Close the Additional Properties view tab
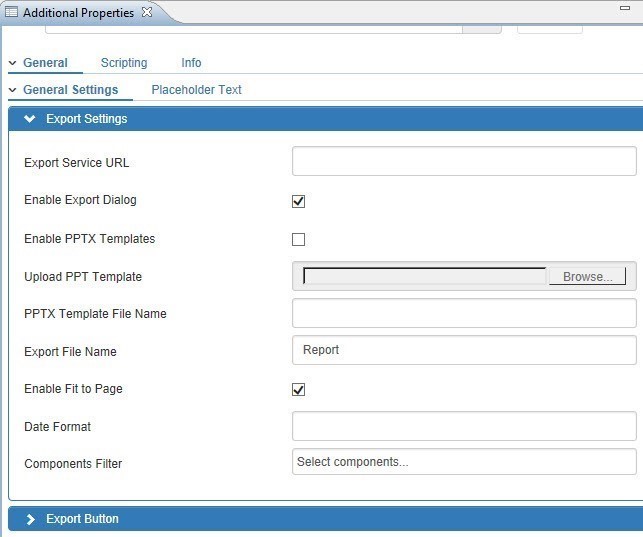The height and width of the screenshot is (537, 643). click(146, 13)
